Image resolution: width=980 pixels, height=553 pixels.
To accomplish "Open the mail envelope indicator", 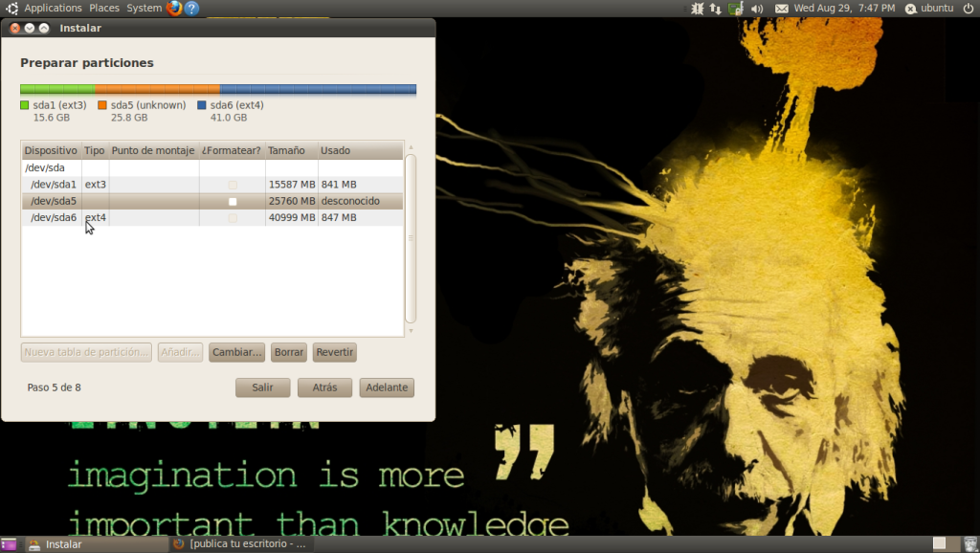I will tap(781, 8).
